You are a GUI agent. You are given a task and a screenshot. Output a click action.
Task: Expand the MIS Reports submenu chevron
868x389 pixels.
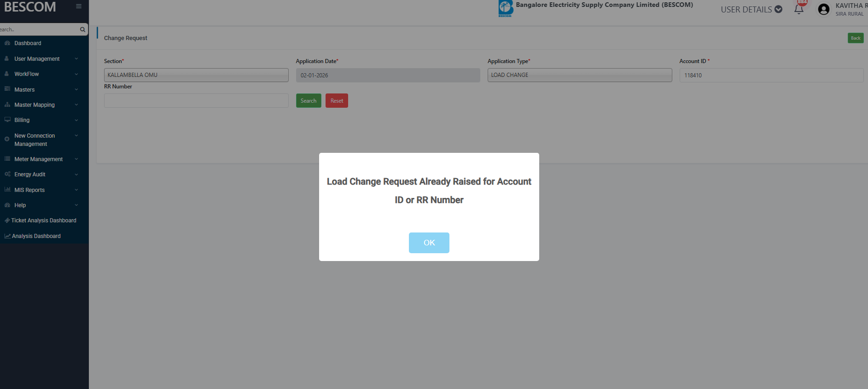pos(76,190)
